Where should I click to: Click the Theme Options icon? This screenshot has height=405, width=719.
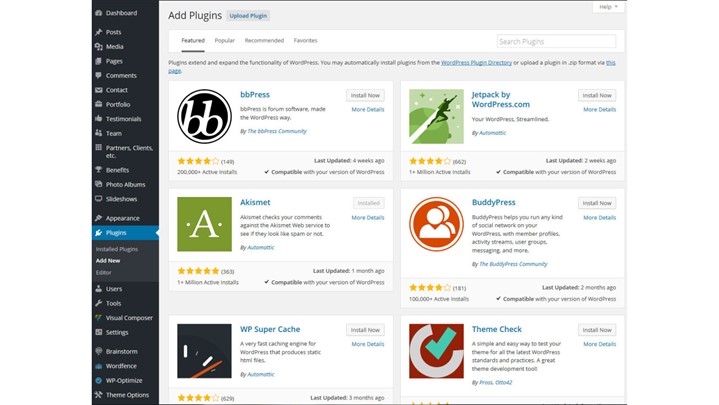pyautogui.click(x=99, y=395)
